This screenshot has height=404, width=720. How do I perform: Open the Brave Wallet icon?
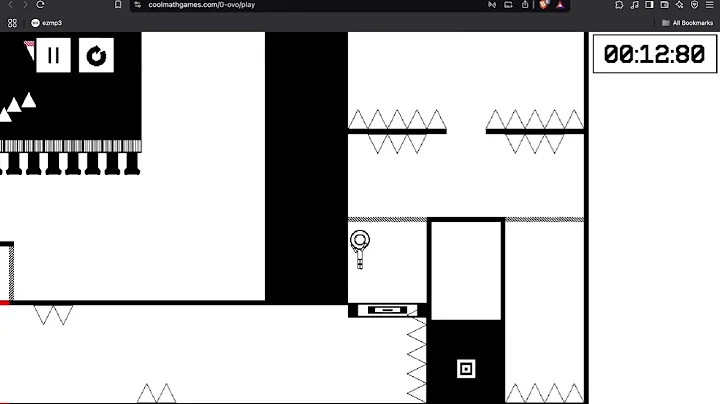coord(664,5)
